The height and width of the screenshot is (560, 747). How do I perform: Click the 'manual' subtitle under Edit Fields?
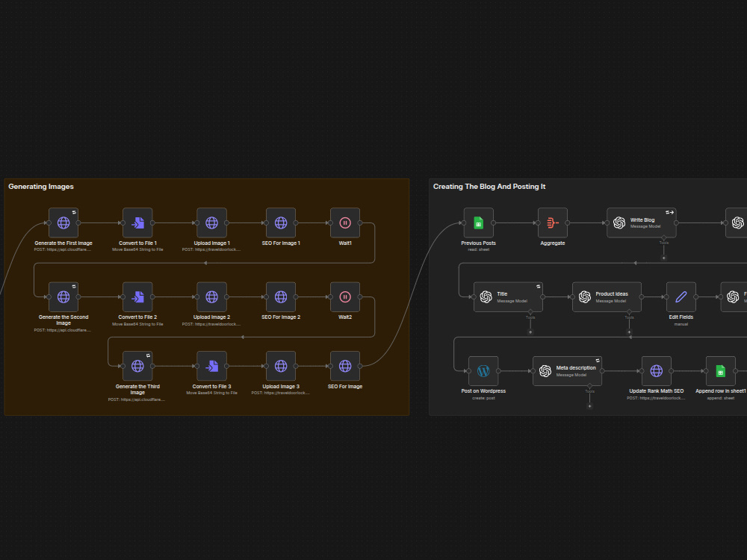tap(681, 324)
